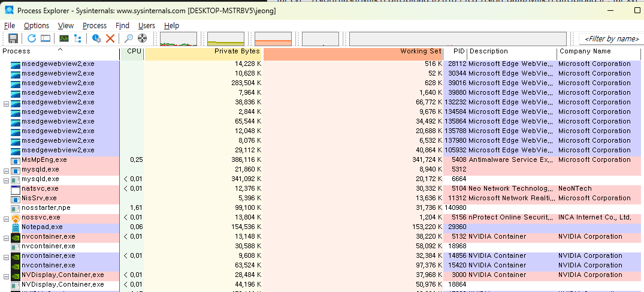Collapse the mysqld.exe PID 5312 tree node
The width and height of the screenshot is (644, 292).
6,171
